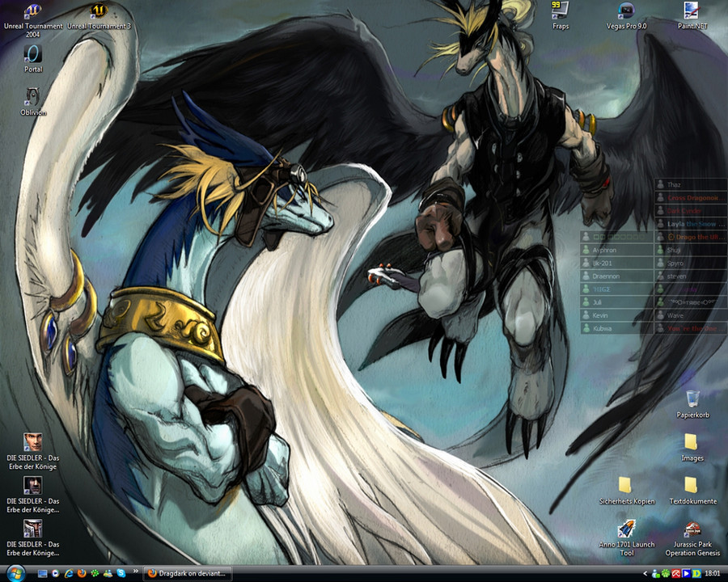Select the Cross Dragonok... contact
The image size is (728, 582).
[691, 198]
